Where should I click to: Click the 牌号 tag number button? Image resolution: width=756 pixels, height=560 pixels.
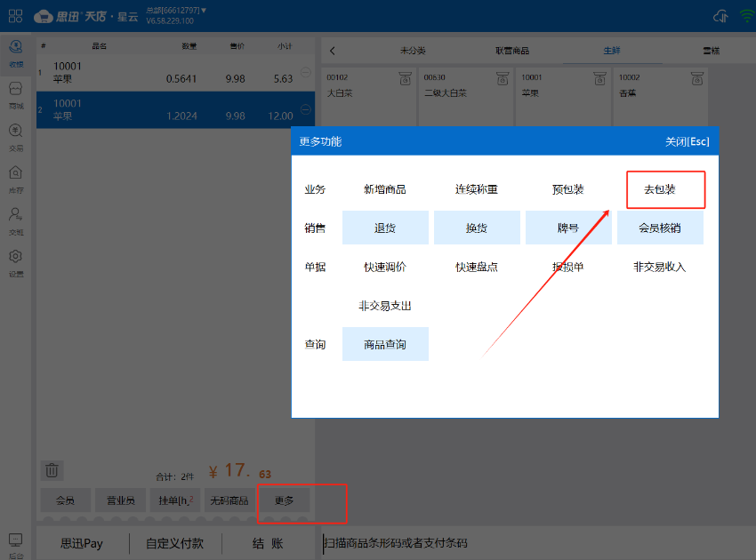pos(568,228)
